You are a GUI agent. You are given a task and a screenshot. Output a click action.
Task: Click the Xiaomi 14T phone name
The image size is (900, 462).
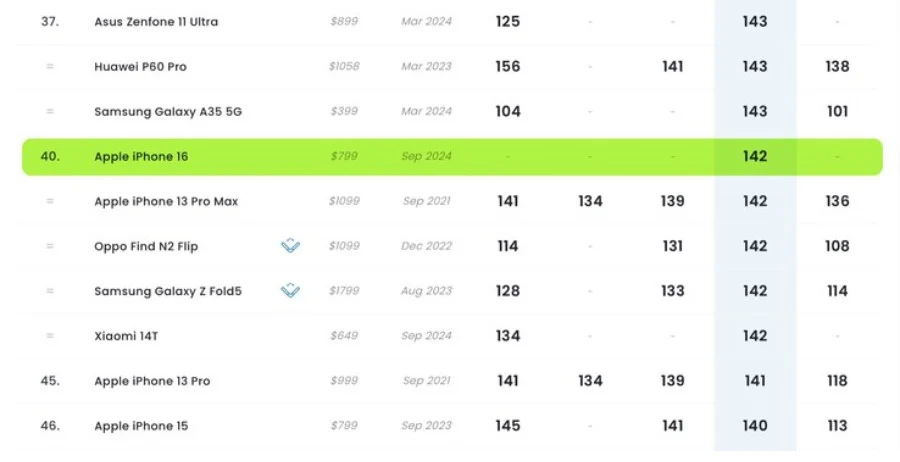(x=126, y=336)
